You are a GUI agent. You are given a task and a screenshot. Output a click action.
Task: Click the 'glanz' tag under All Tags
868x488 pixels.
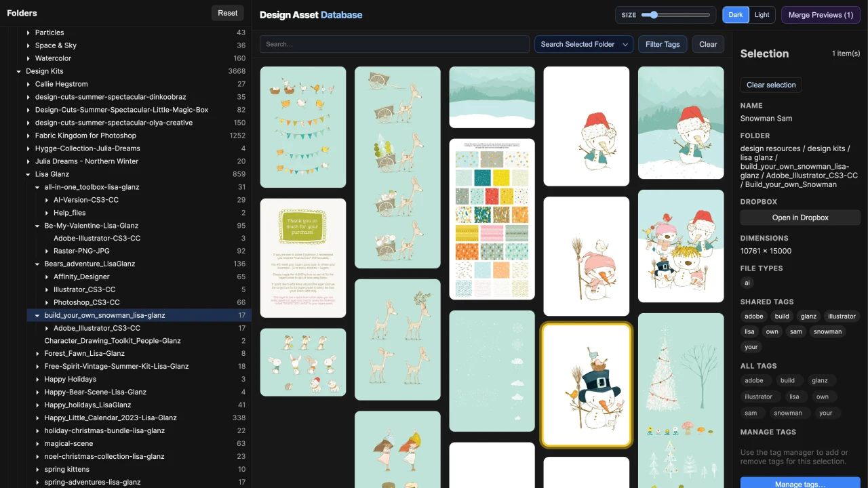(819, 381)
